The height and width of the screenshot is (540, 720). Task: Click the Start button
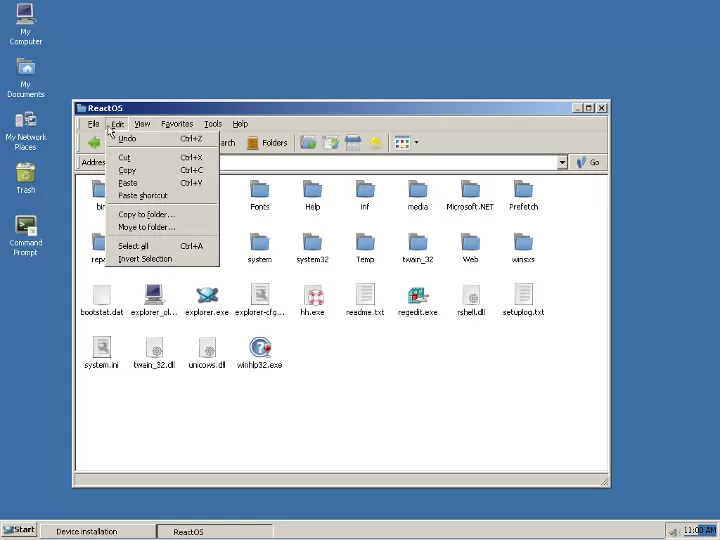tap(19, 530)
